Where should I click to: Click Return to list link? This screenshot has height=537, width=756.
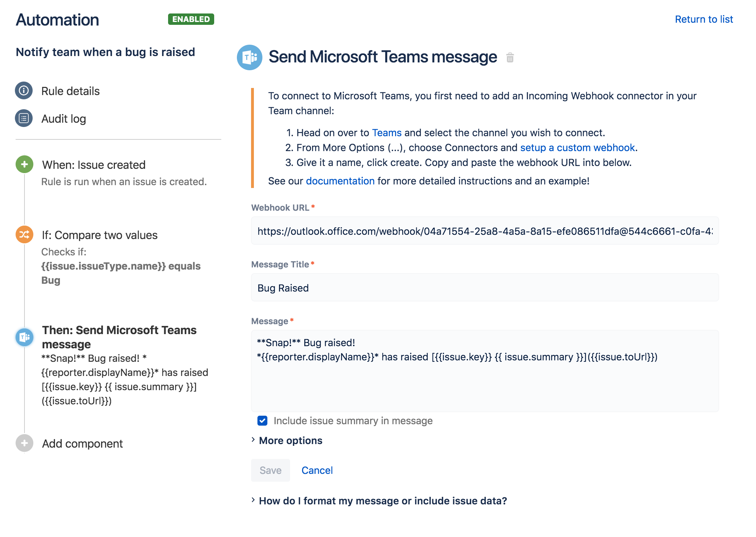point(704,19)
